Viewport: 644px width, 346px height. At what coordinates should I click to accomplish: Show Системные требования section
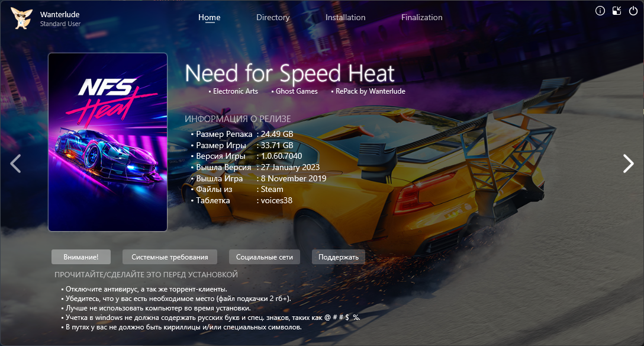coord(169,257)
